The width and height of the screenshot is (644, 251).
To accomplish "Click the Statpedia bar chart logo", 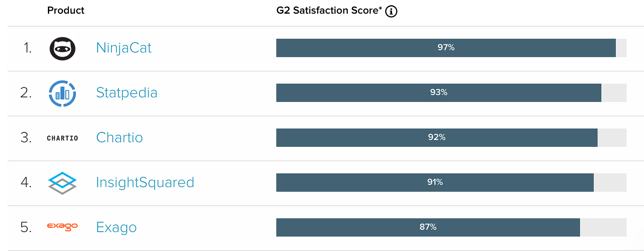I will coord(62,93).
